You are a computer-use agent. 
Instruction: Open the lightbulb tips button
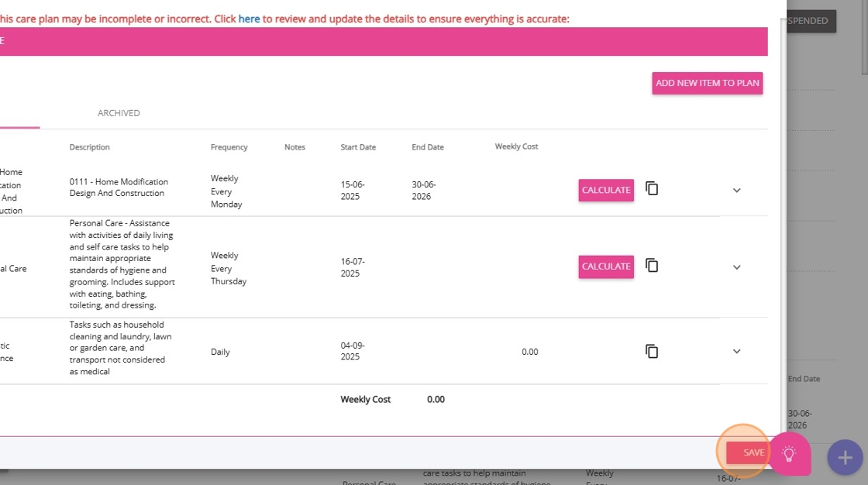[x=789, y=454]
